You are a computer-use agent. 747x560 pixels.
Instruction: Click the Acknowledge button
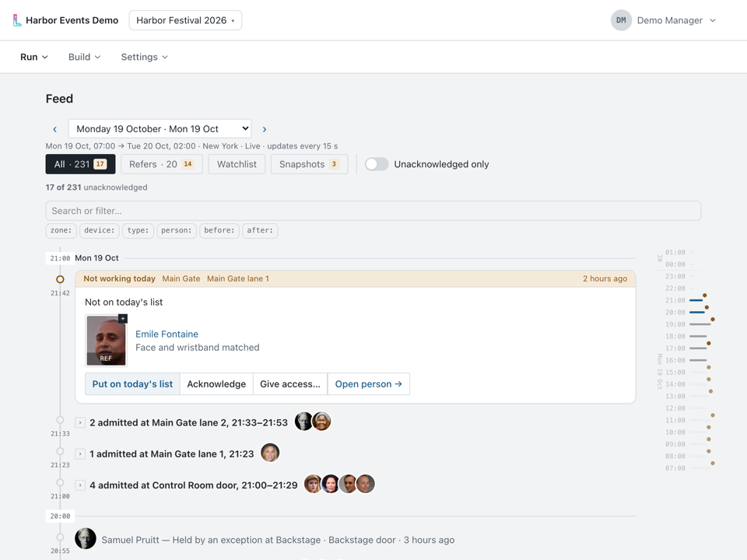click(216, 383)
